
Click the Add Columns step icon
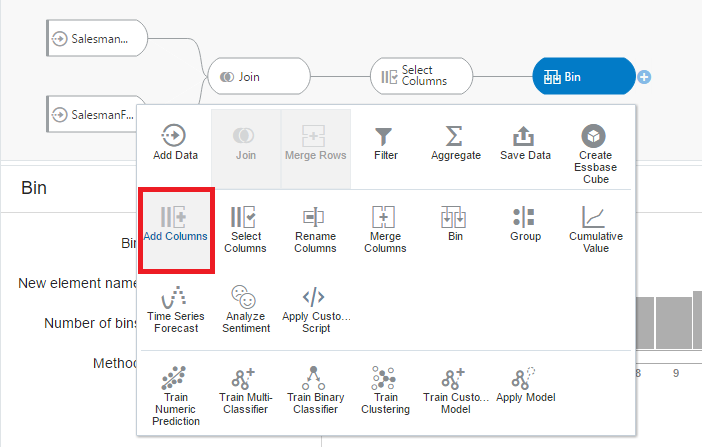tap(173, 217)
